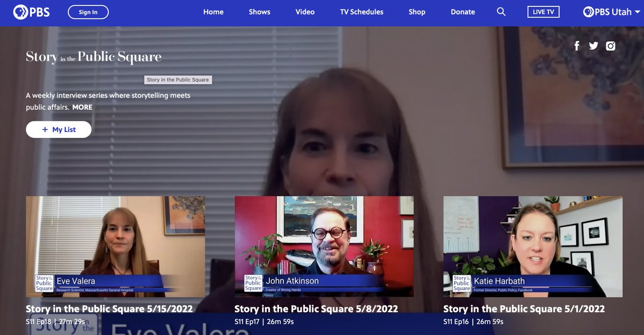
Task: Open the search magnifier icon
Action: 501,12
